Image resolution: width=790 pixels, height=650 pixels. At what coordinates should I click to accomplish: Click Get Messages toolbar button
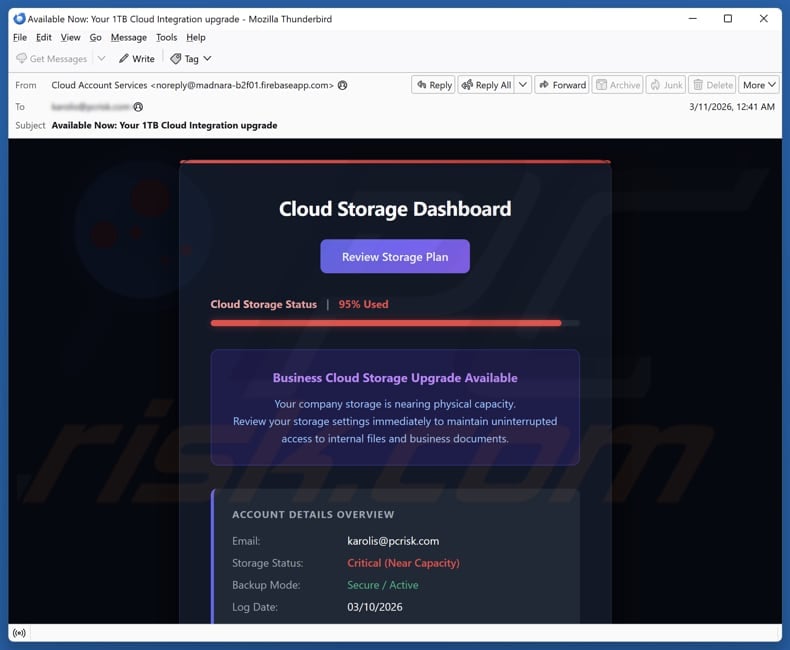(51, 59)
